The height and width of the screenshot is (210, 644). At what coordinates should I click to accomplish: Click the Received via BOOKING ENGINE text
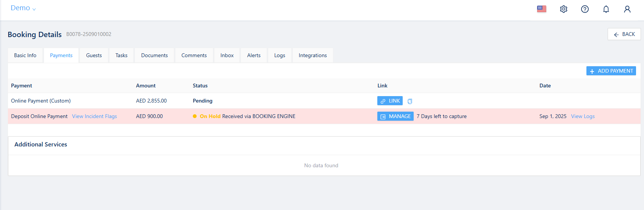[259, 116]
